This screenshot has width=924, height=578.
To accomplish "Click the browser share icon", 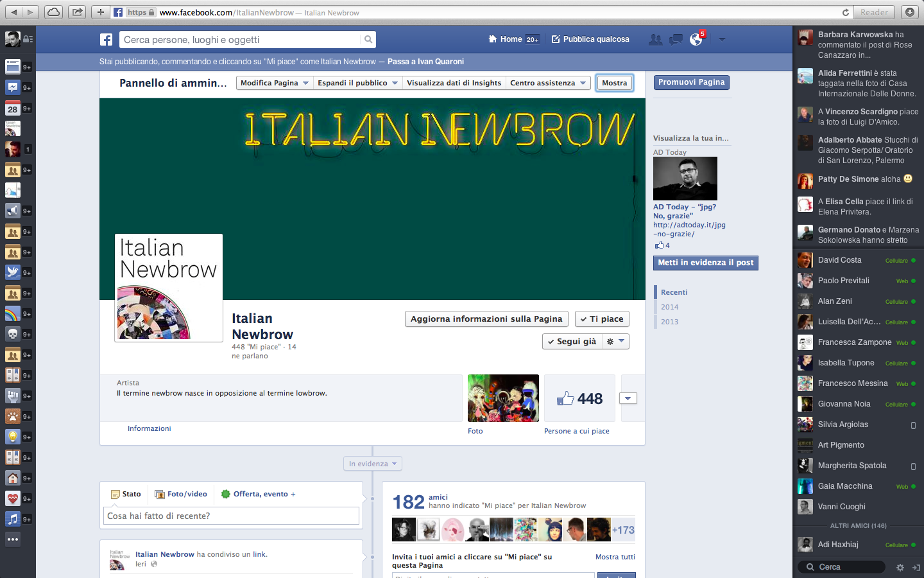I will pos(77,12).
